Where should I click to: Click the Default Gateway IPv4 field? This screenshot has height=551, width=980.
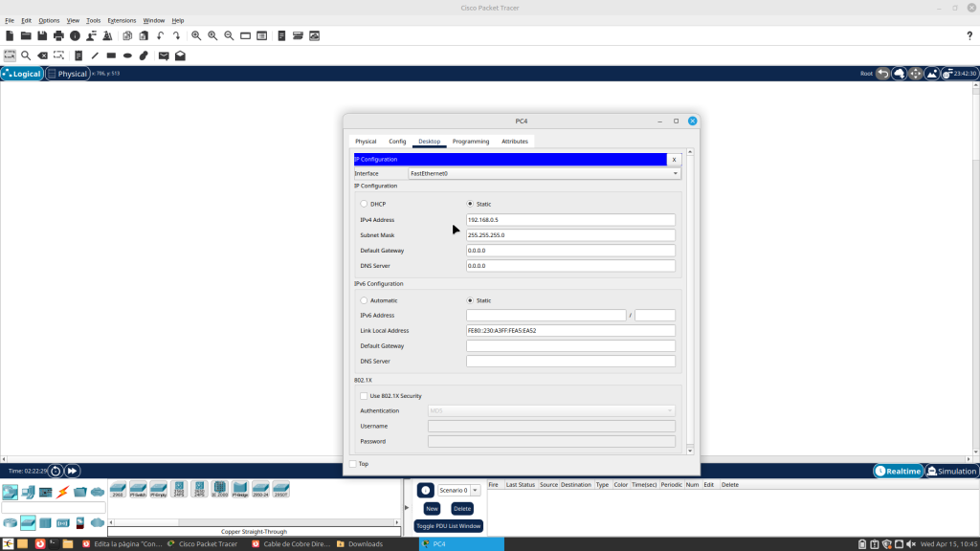click(x=570, y=251)
